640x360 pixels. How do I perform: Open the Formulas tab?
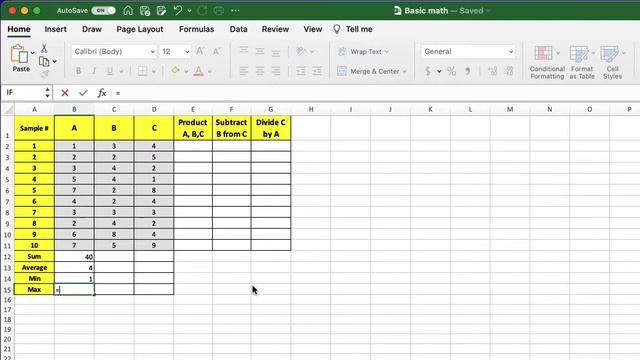point(196,29)
